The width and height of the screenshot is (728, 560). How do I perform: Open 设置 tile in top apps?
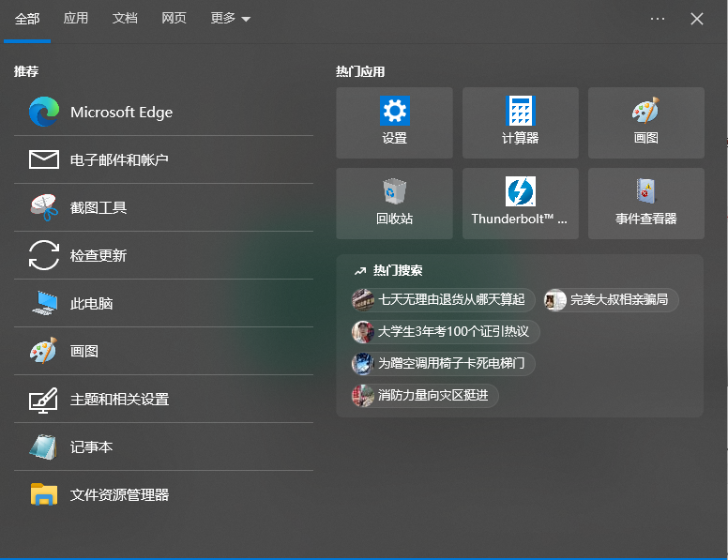click(394, 123)
